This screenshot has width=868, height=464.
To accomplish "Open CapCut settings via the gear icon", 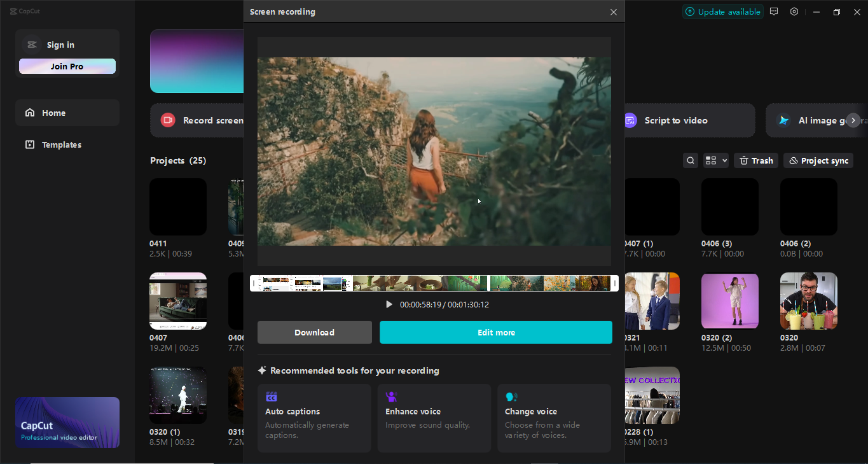I will tap(794, 11).
